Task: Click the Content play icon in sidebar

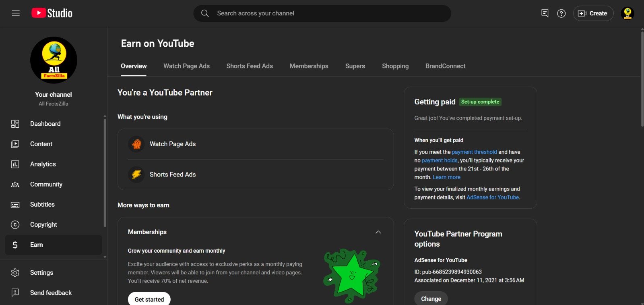Action: point(15,144)
